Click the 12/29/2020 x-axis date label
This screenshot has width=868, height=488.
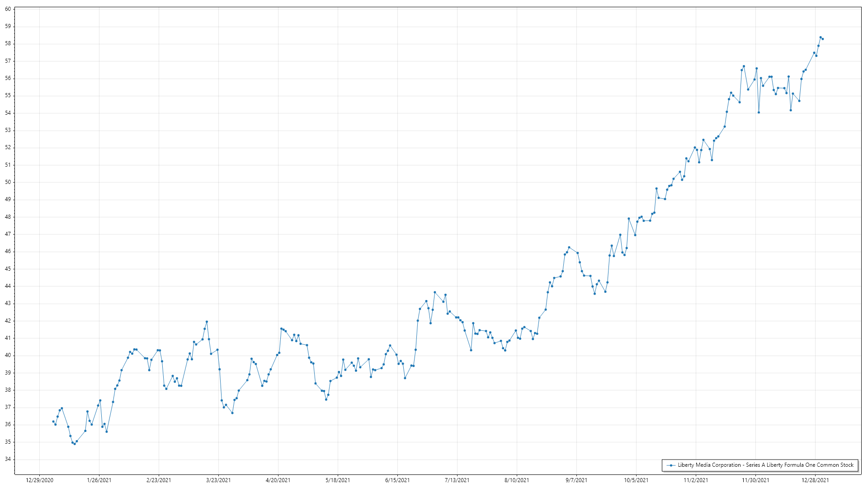coord(39,480)
